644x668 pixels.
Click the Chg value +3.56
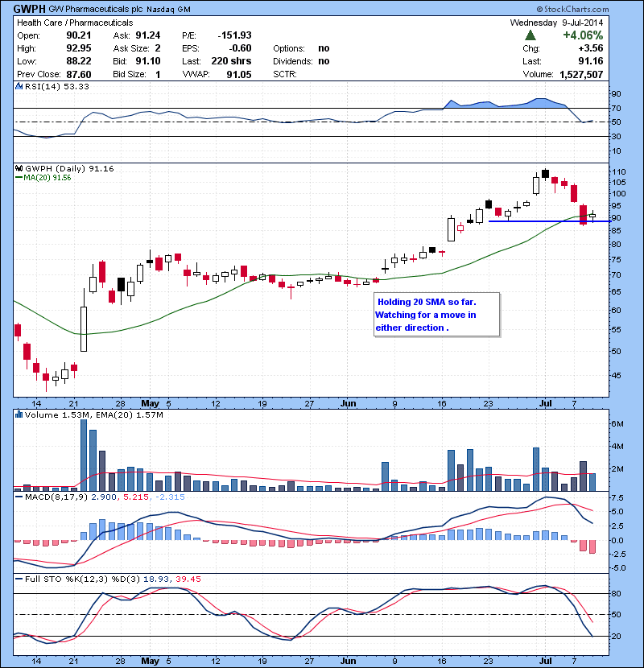[591, 48]
